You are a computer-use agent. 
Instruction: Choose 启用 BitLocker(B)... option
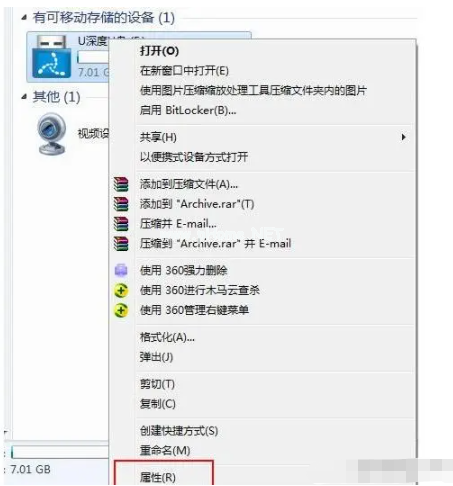[188, 110]
